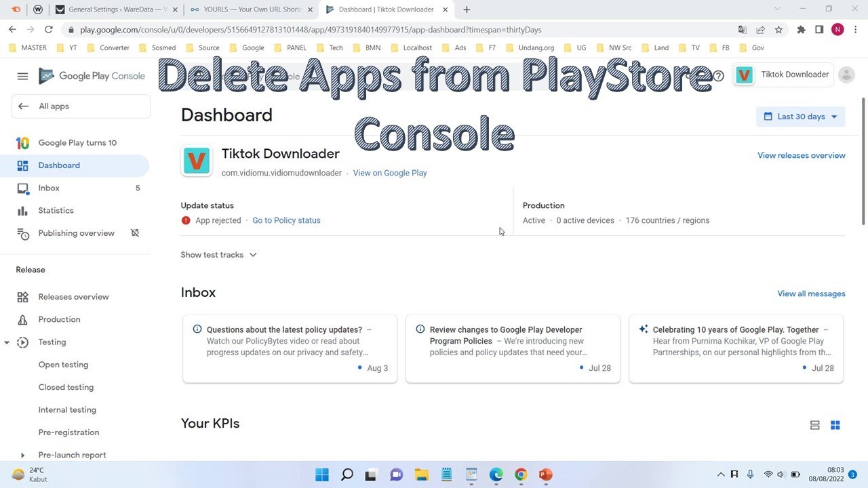Open Open testing track
The height and width of the screenshot is (488, 868).
pyautogui.click(x=63, y=365)
